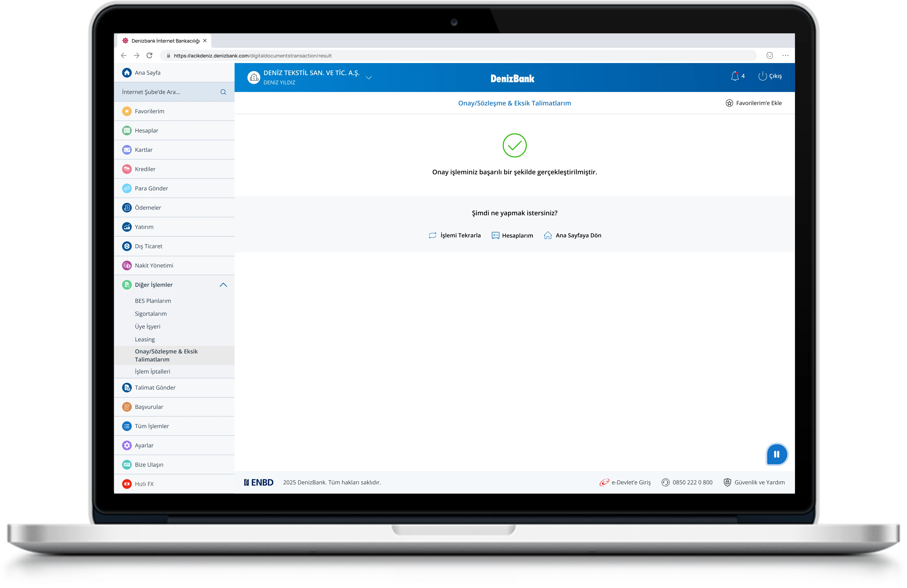Click the 0850 222 0 800 phone number

693,482
